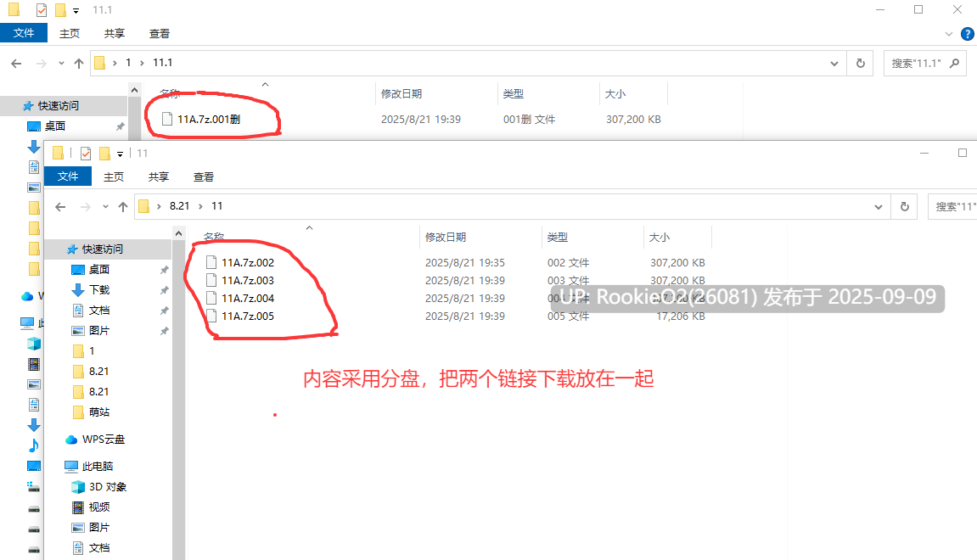
Task: Sort by 类型 column in 11 window
Action: [558, 238]
